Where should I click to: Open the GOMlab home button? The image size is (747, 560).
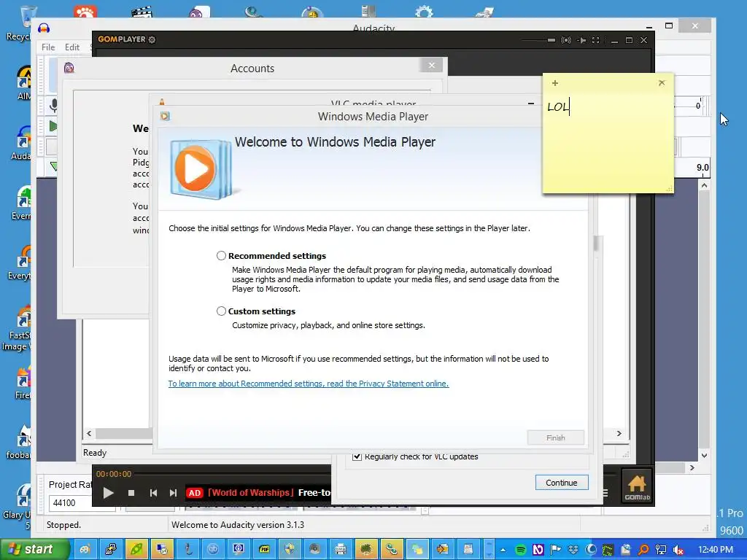[637, 486]
